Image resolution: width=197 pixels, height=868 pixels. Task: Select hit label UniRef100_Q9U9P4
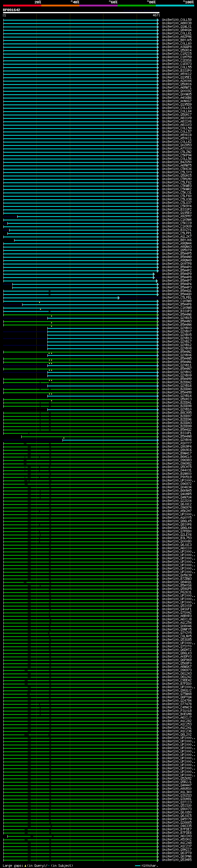click(177, 447)
